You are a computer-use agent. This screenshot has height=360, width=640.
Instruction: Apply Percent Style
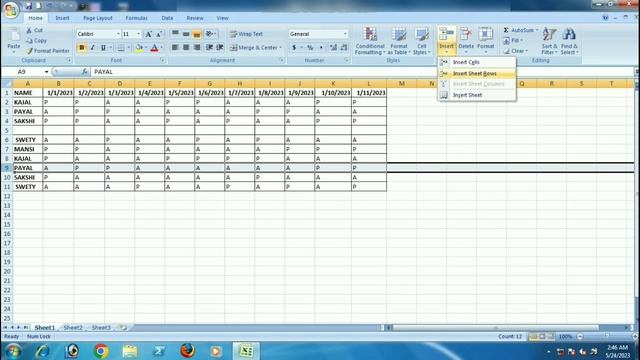tap(310, 48)
